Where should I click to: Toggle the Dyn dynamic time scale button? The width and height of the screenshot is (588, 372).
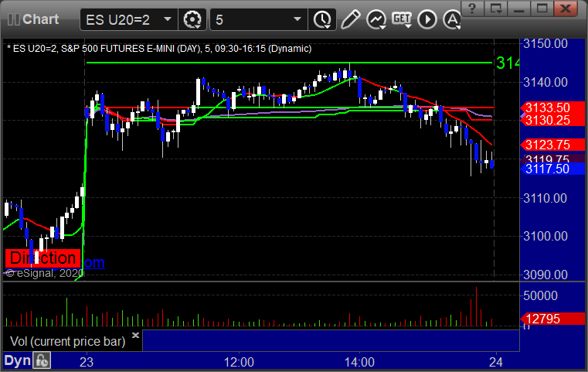point(17,360)
